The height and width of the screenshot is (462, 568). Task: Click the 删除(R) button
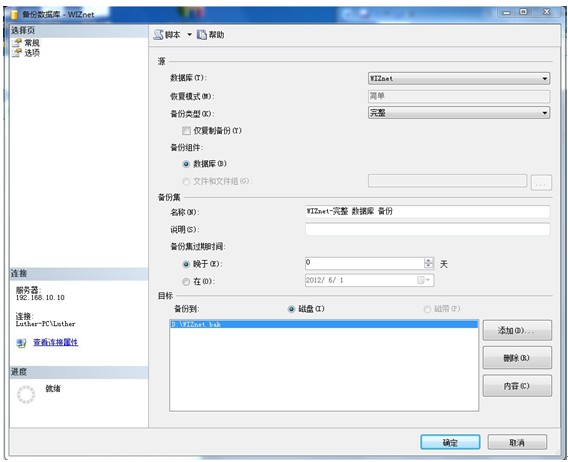(517, 358)
